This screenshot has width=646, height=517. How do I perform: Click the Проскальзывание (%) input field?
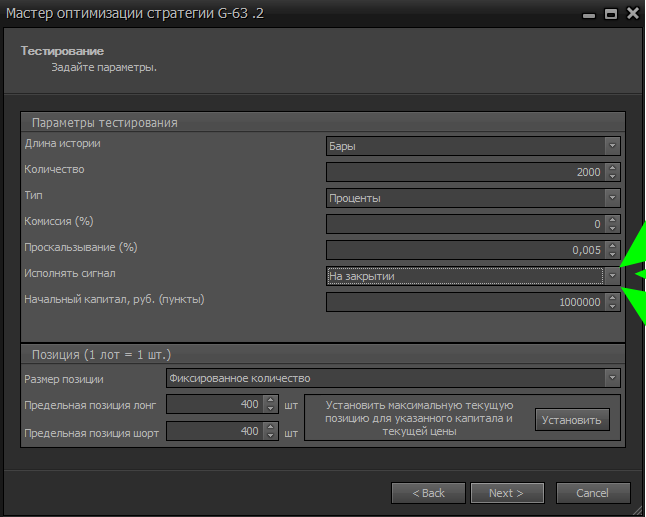pyautogui.click(x=465, y=250)
